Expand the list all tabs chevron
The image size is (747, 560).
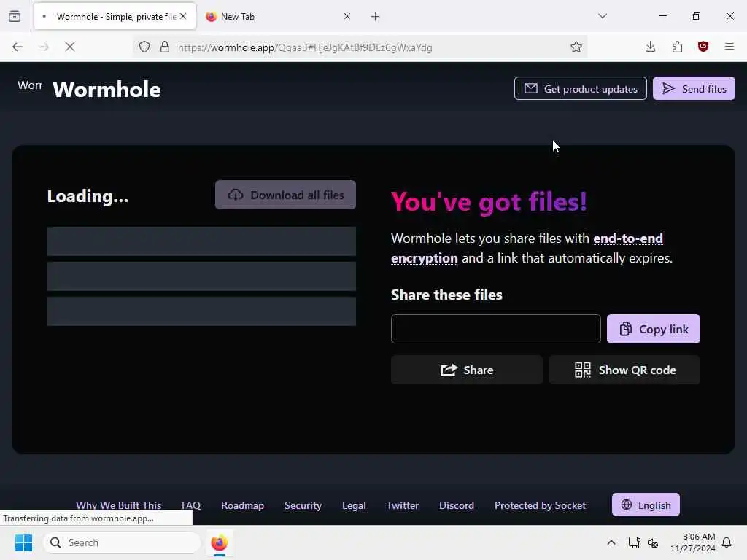point(603,16)
